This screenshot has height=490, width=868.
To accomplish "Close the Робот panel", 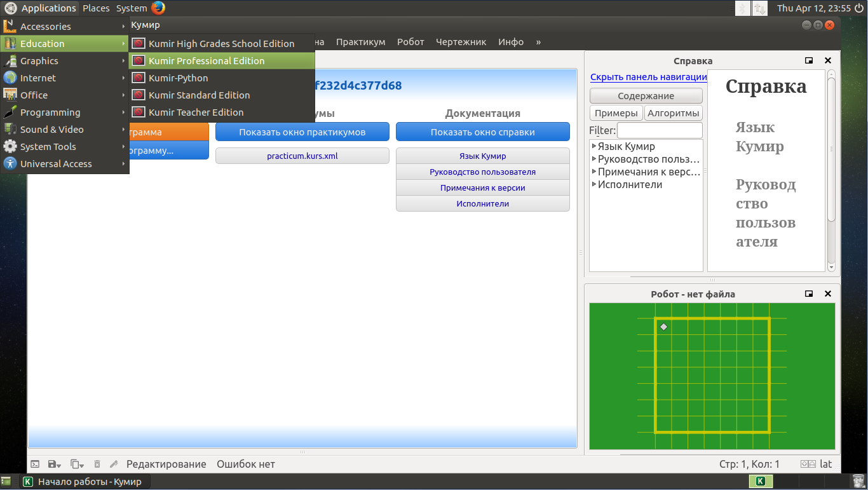I will 828,294.
